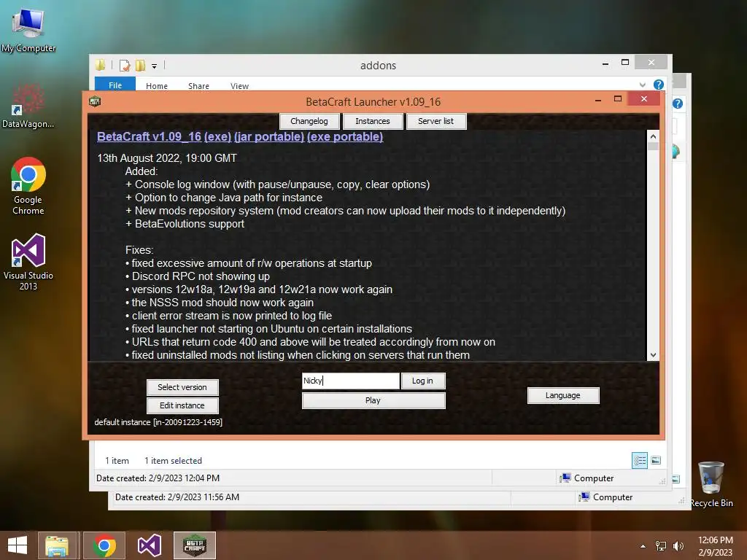Open the (jar portable) download link

tap(269, 136)
